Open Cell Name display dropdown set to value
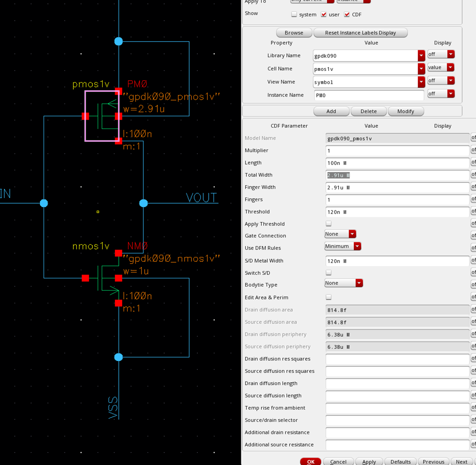 pyautogui.click(x=441, y=67)
